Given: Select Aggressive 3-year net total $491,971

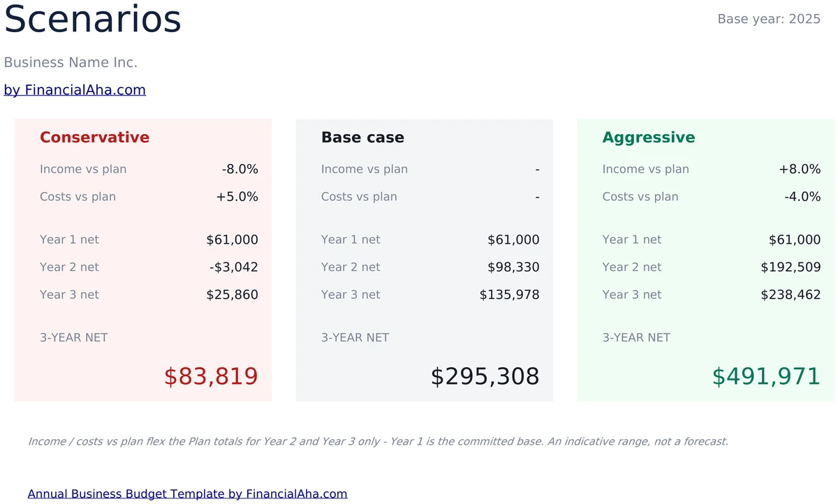Looking at the screenshot, I should tap(766, 377).
